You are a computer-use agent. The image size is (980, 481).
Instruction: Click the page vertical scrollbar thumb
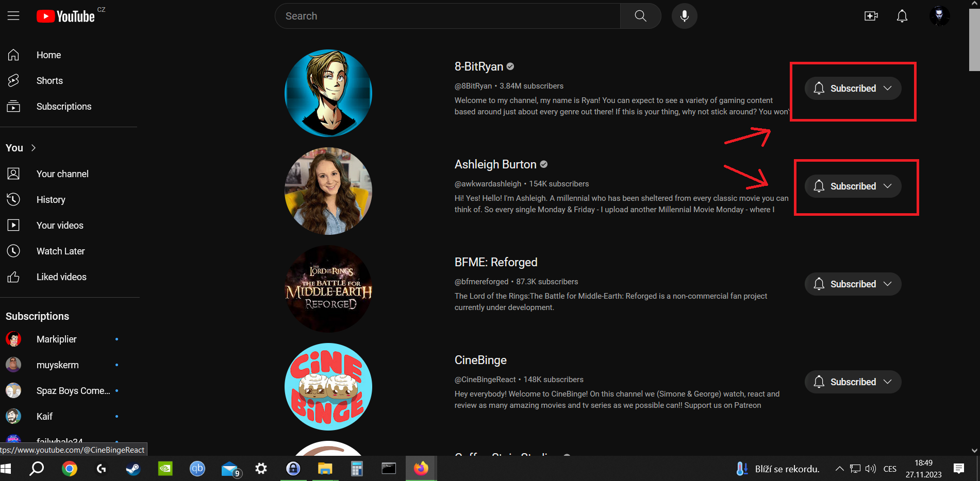coord(974,40)
